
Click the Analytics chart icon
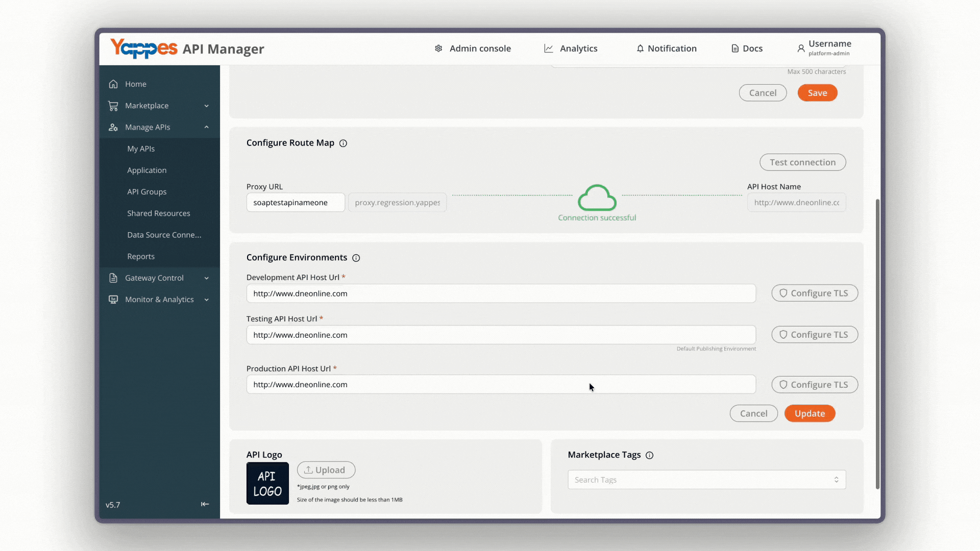coord(549,48)
